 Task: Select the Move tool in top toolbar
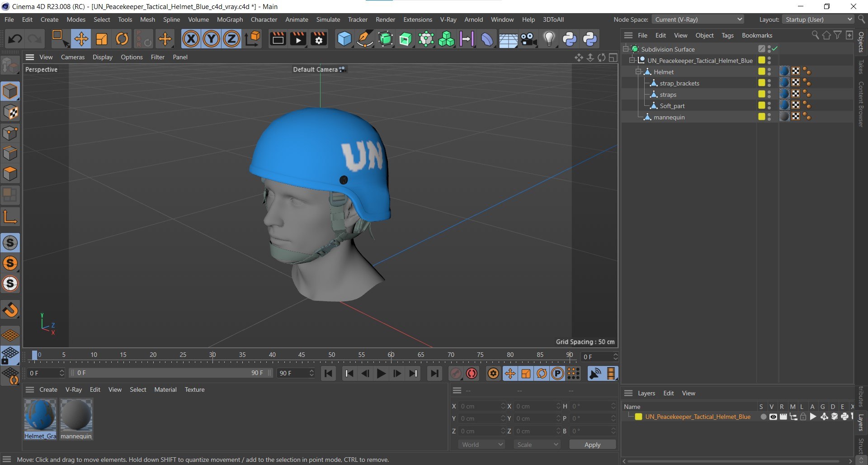[81, 39]
